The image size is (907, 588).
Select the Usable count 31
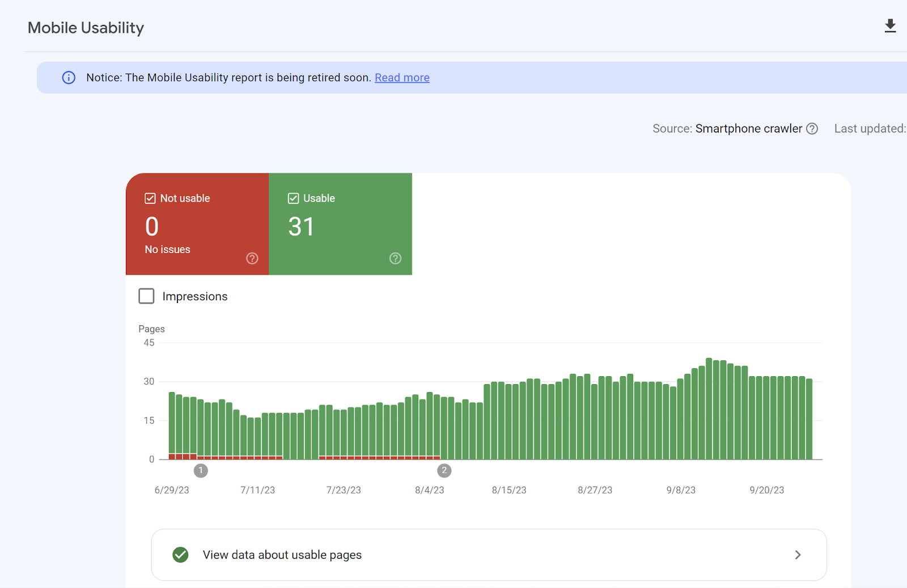tap(301, 227)
